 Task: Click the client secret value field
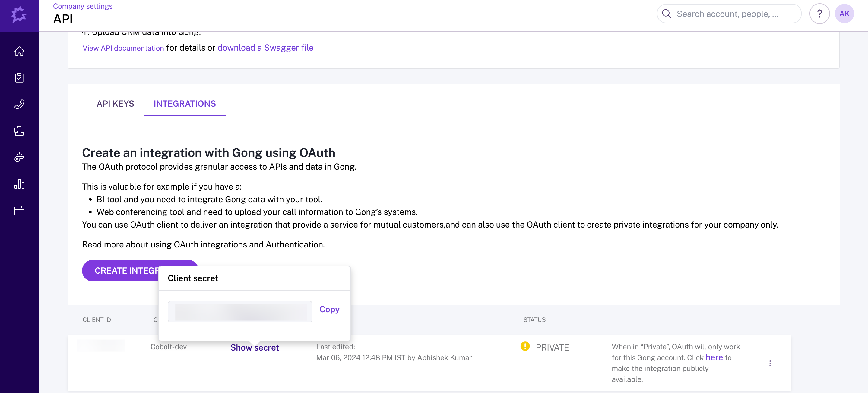(x=240, y=312)
